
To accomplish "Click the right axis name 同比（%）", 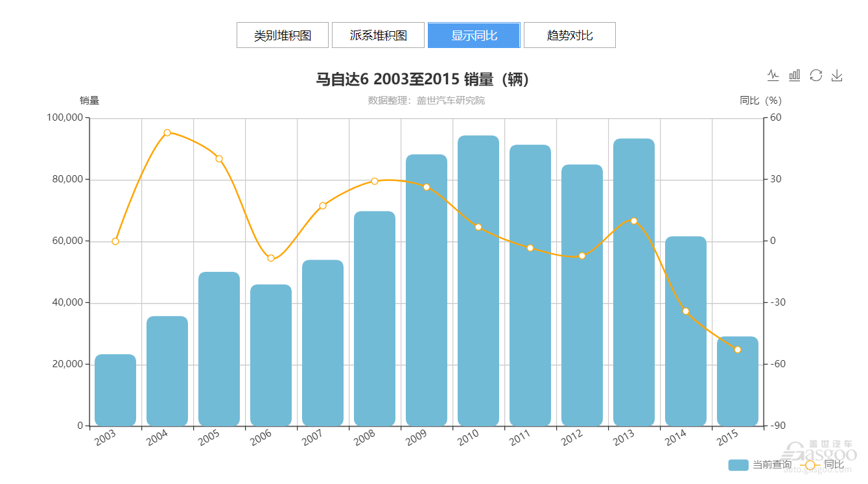I will (x=761, y=101).
